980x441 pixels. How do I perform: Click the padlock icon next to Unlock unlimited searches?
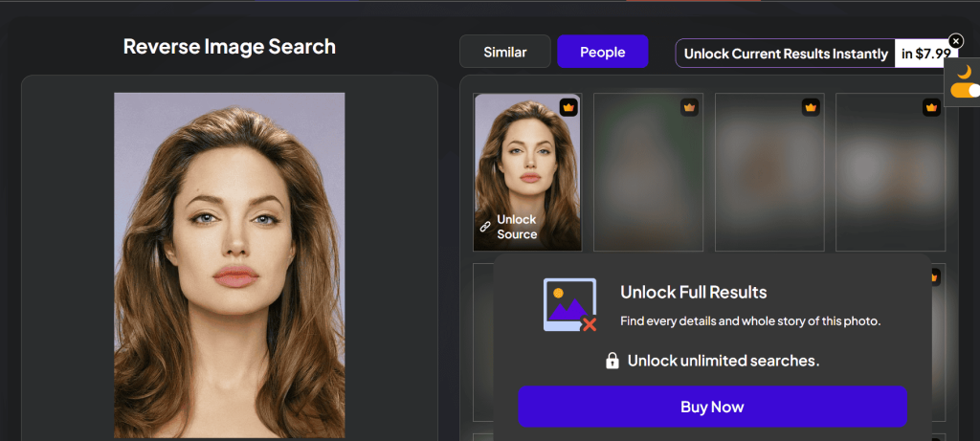pyautogui.click(x=612, y=361)
